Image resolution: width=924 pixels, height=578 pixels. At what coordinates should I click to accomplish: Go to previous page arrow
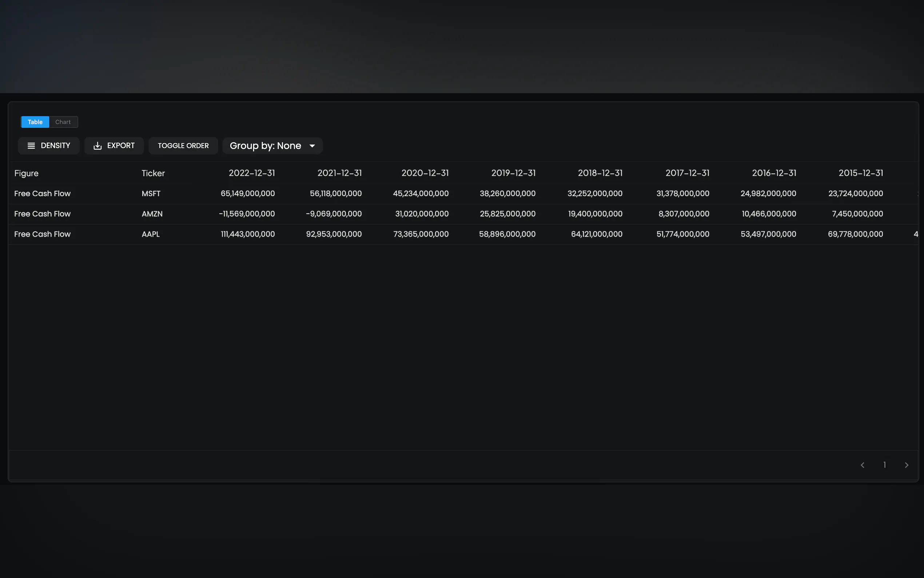tap(862, 465)
